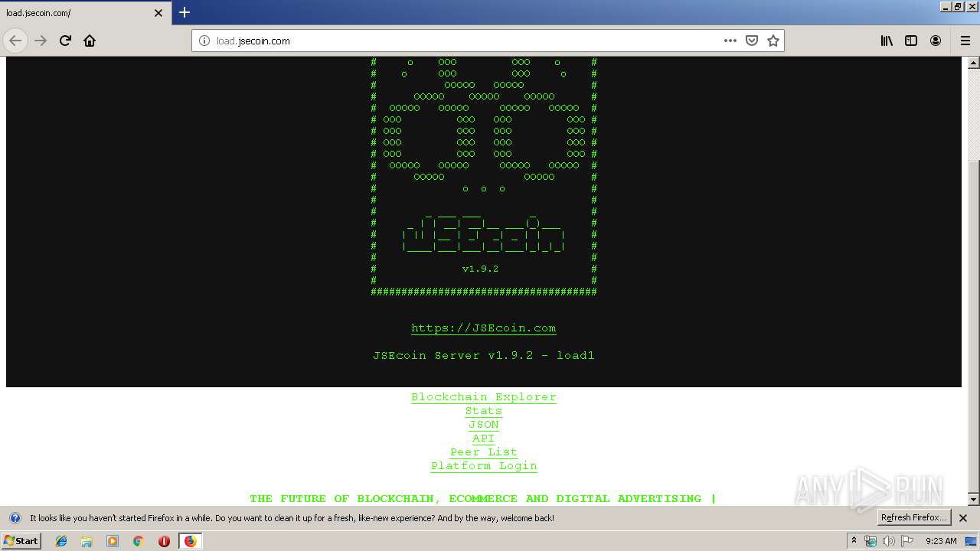Open Windows Explorer folder in taskbar
The width and height of the screenshot is (980, 551).
[x=87, y=541]
